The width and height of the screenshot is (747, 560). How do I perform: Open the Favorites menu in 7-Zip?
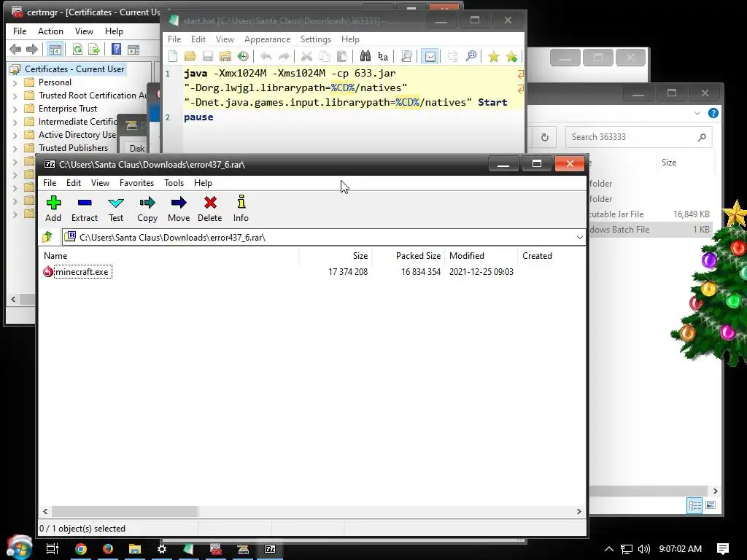point(136,183)
